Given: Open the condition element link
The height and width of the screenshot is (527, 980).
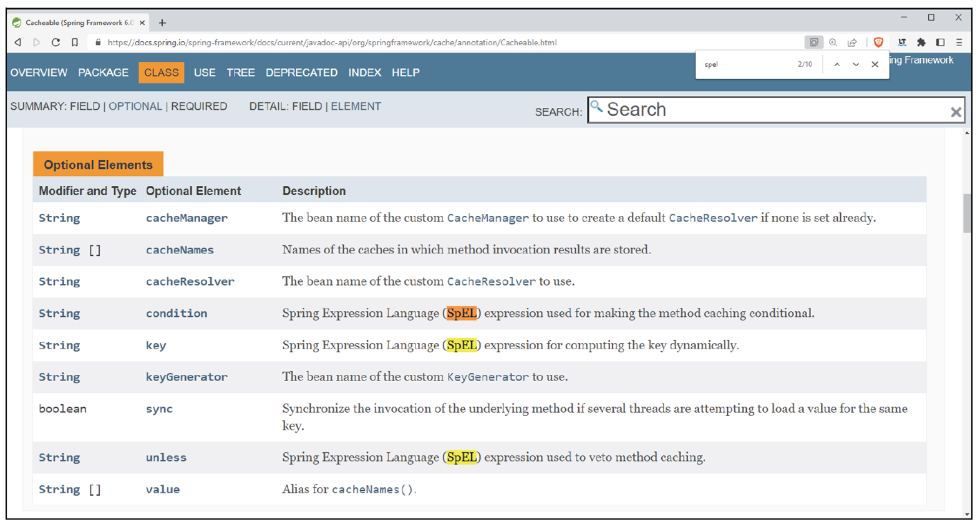Looking at the screenshot, I should (x=177, y=313).
